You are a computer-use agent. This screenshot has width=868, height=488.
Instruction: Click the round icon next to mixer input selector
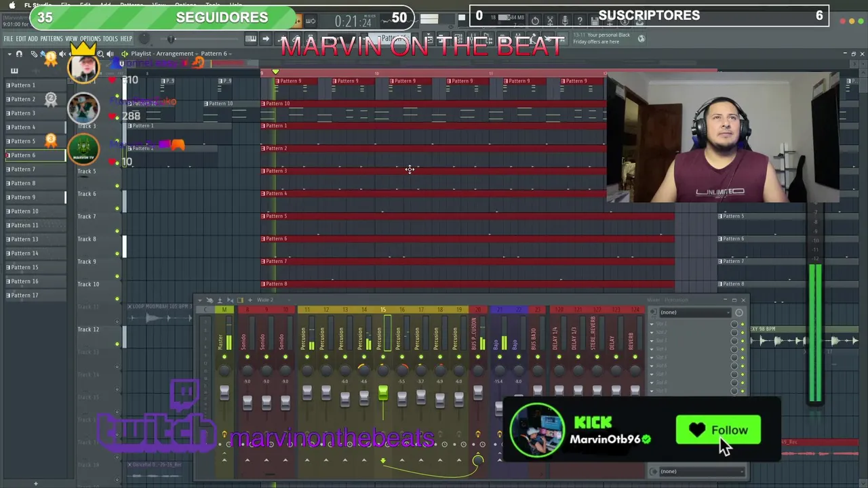click(738, 312)
